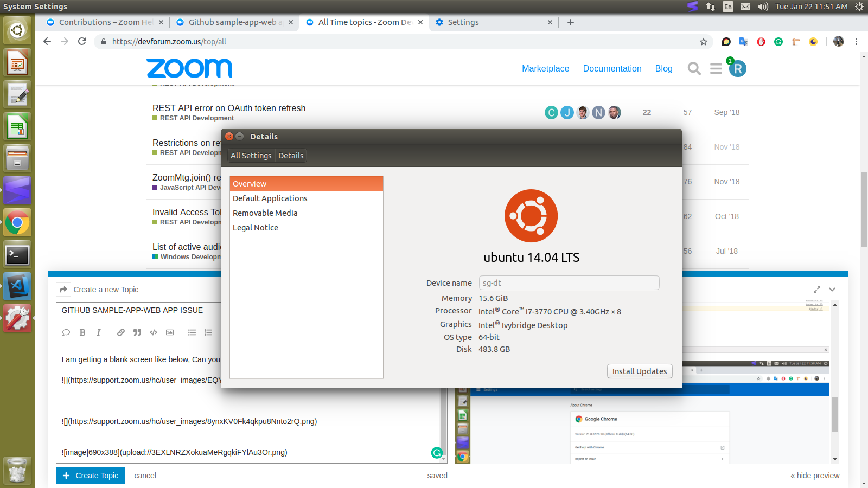
Task: Open Terminal from the Ubuntu launcher
Action: [x=17, y=254]
